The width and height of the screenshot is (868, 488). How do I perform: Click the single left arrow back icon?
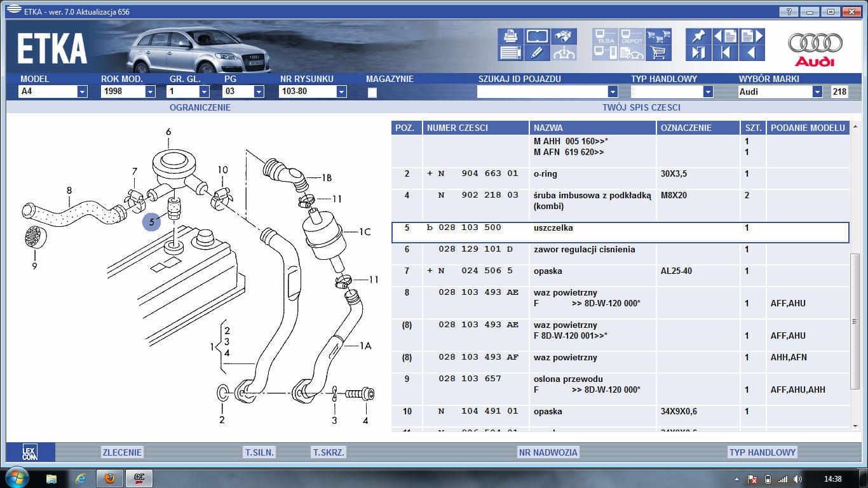click(752, 53)
